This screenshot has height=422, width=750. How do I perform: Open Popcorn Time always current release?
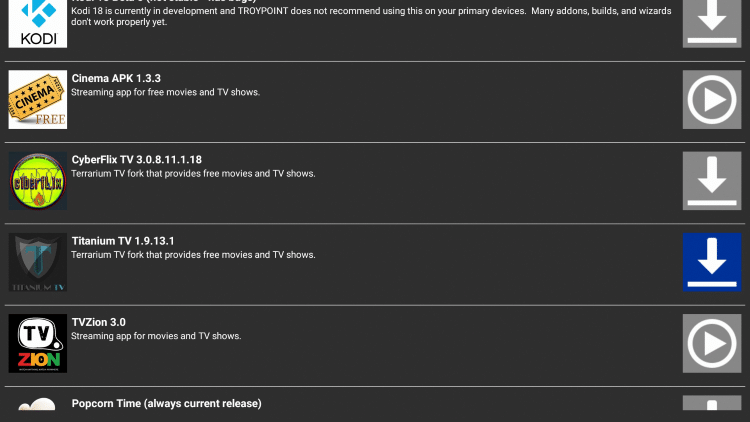pos(166,403)
